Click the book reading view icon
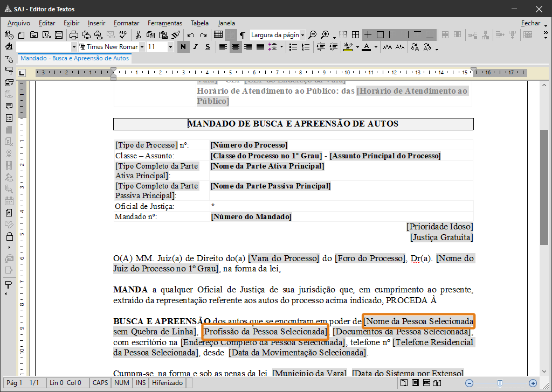This screenshot has height=392, width=552. pos(437,383)
